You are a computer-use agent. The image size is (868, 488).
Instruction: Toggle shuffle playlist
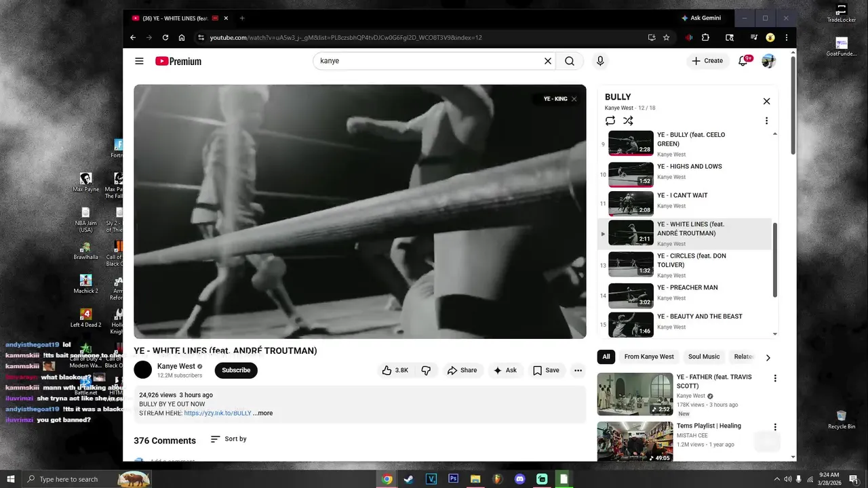tap(628, 121)
